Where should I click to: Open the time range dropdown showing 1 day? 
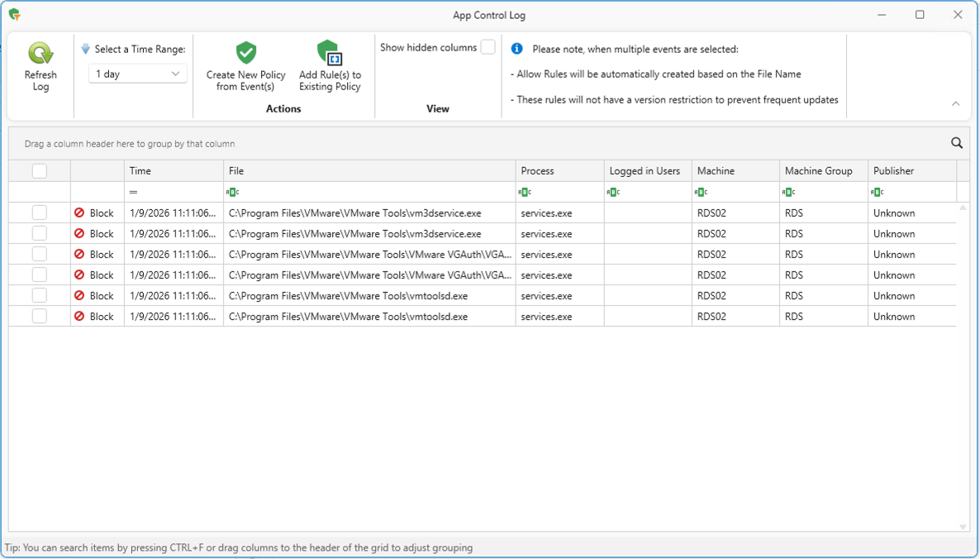click(137, 74)
